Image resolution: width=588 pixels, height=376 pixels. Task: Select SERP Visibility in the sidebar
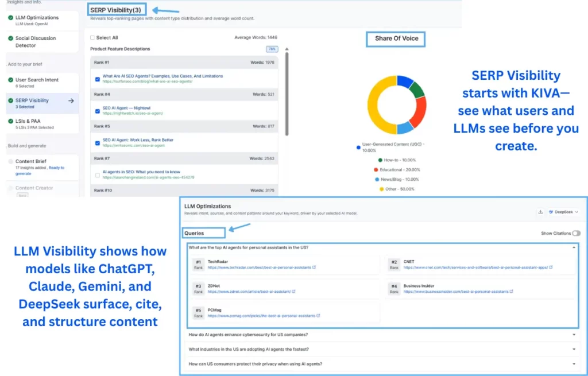[32, 100]
